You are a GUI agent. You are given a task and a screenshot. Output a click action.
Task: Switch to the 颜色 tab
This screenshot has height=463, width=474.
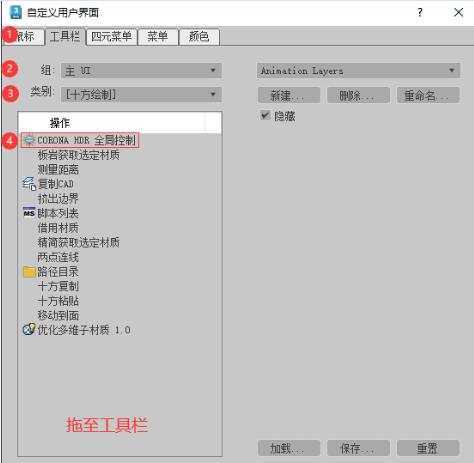(199, 36)
